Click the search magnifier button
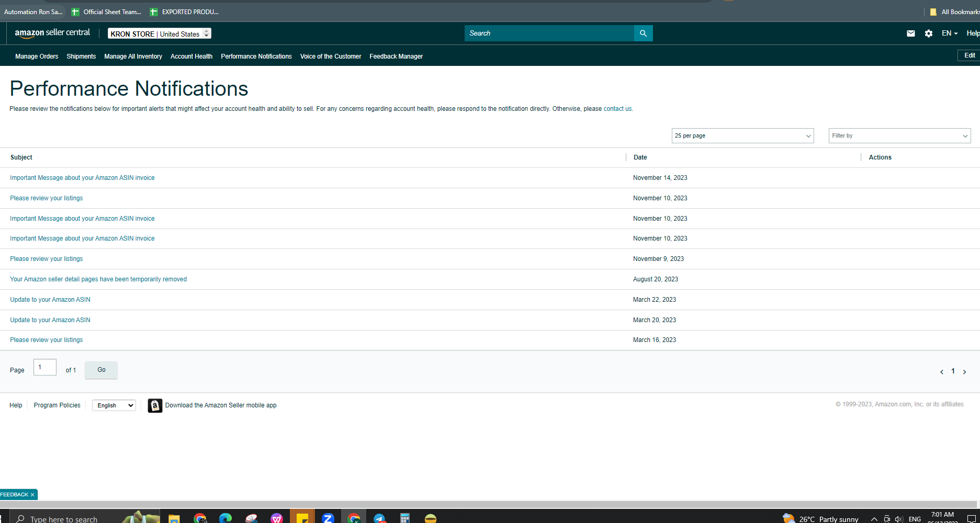The width and height of the screenshot is (980, 523). [x=643, y=33]
